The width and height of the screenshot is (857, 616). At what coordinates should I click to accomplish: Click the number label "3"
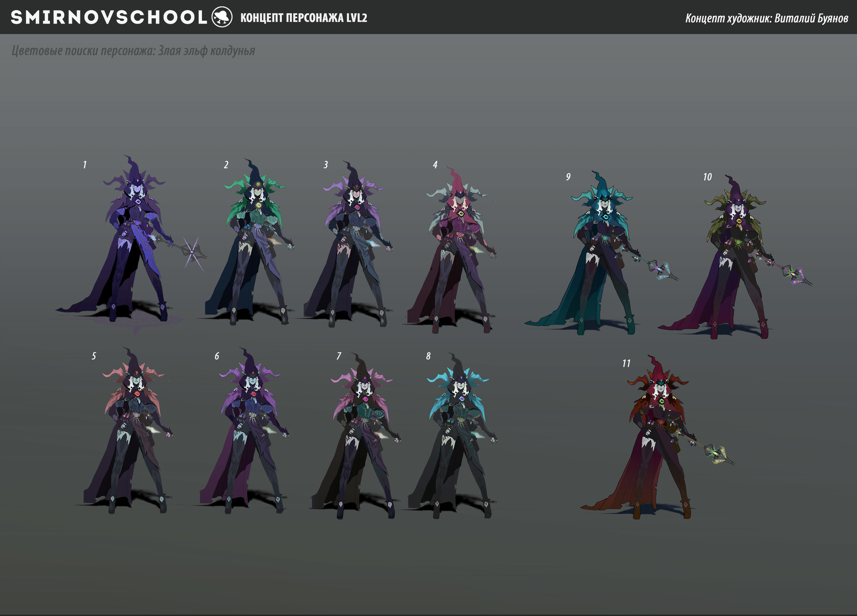[326, 164]
